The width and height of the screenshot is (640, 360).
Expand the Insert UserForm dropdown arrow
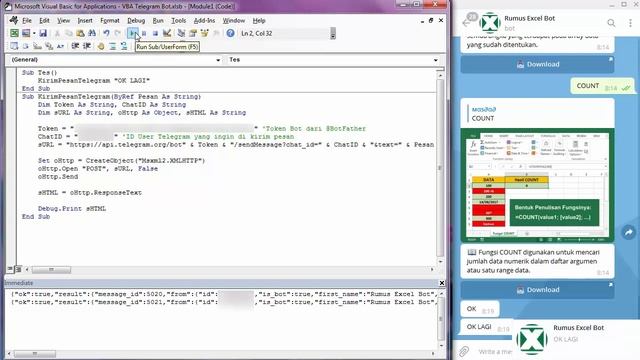coord(34,33)
